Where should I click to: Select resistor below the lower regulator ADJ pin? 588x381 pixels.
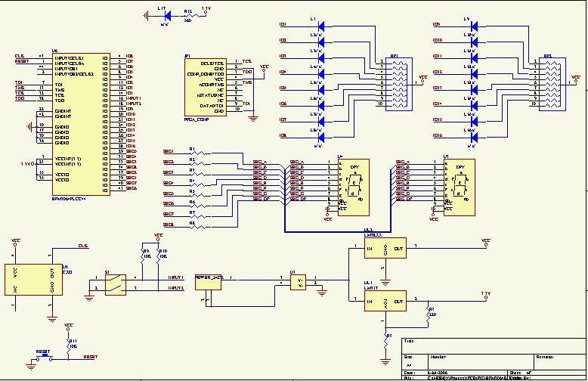[385, 340]
